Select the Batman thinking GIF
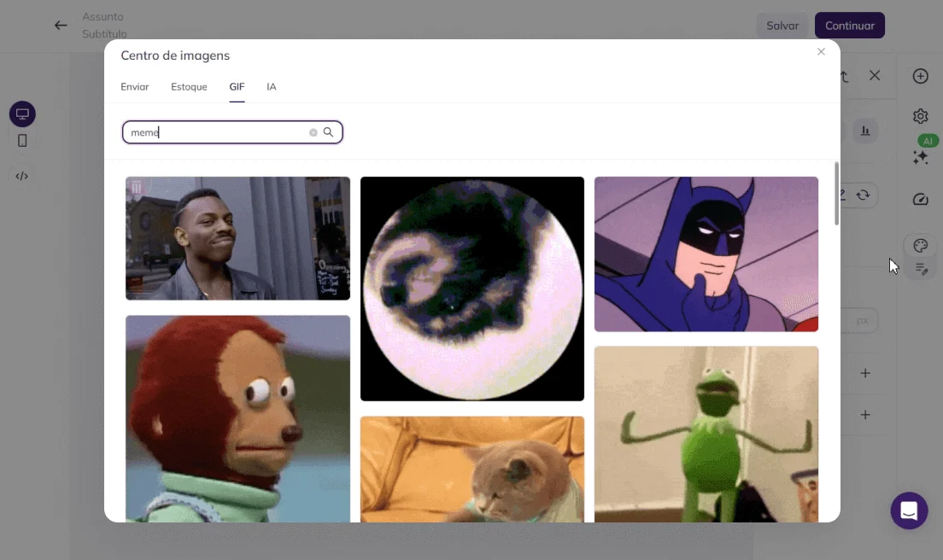The image size is (943, 560). [x=706, y=254]
